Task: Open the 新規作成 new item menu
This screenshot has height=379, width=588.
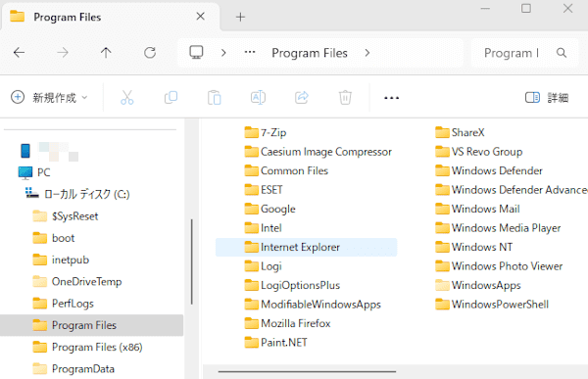Action: (x=49, y=98)
